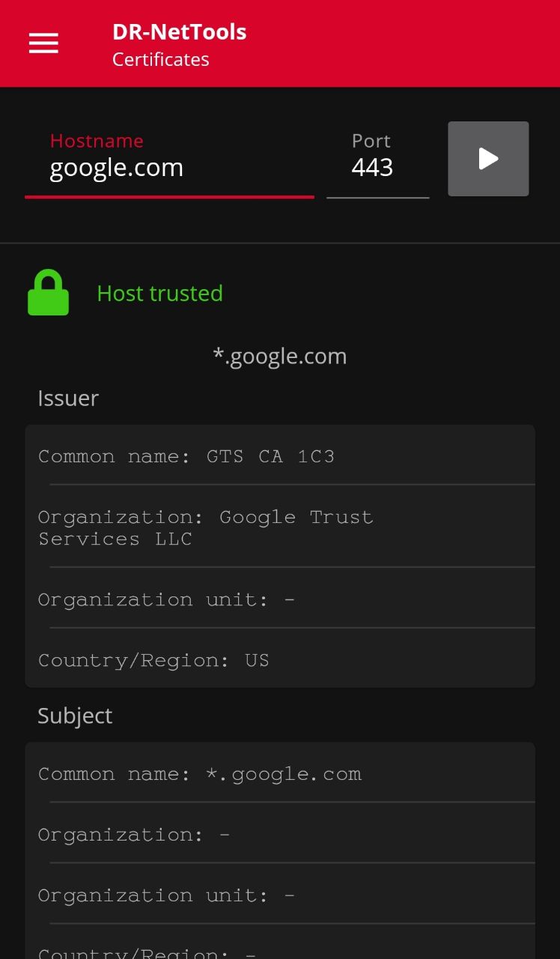Image resolution: width=560 pixels, height=959 pixels.
Task: Click the Hostname field containing google.com
Action: [169, 168]
